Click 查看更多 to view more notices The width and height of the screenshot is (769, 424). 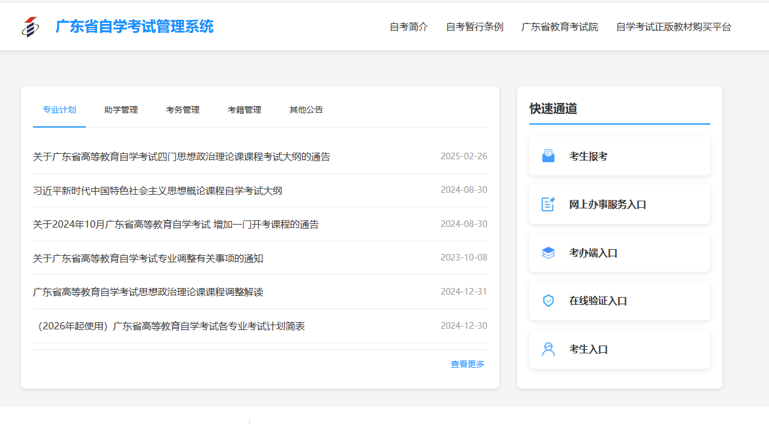pos(467,364)
